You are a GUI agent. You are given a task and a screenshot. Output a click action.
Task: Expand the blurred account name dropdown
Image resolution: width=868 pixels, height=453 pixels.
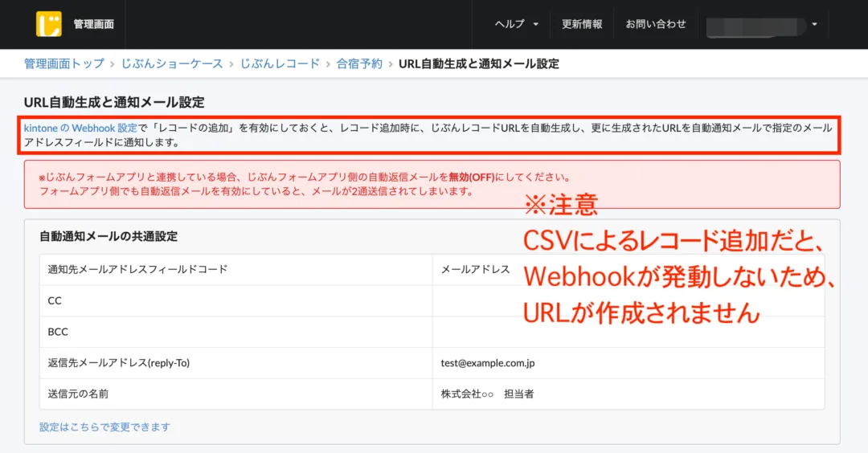762,25
